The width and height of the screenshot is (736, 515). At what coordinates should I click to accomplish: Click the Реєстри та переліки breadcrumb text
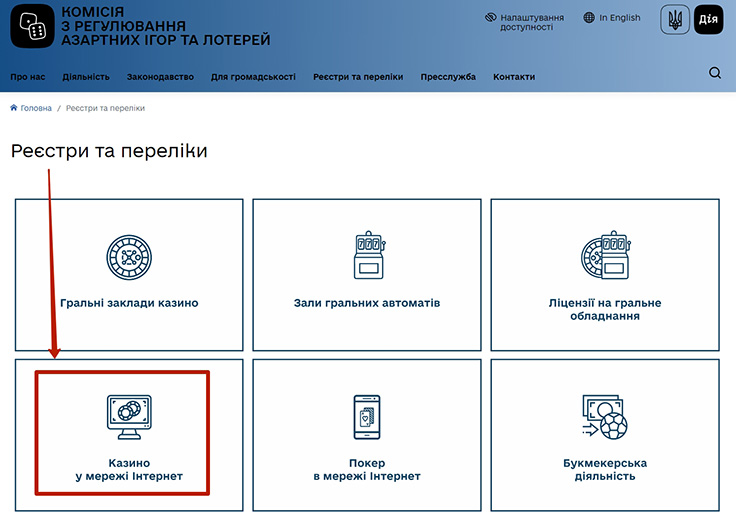pyautogui.click(x=105, y=108)
